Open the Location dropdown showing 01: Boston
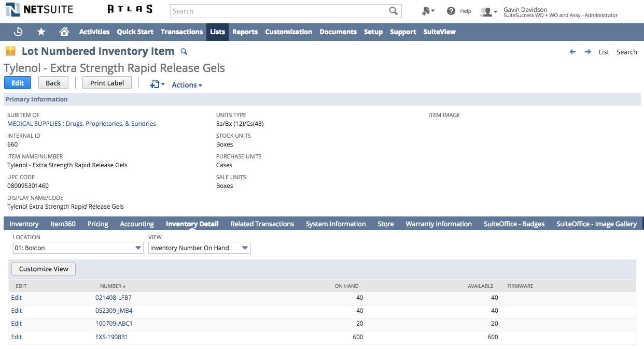 coord(78,248)
